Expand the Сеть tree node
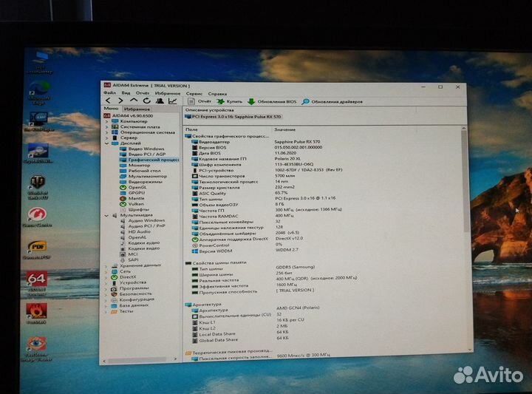This screenshot has width=532, height=394. (106, 271)
